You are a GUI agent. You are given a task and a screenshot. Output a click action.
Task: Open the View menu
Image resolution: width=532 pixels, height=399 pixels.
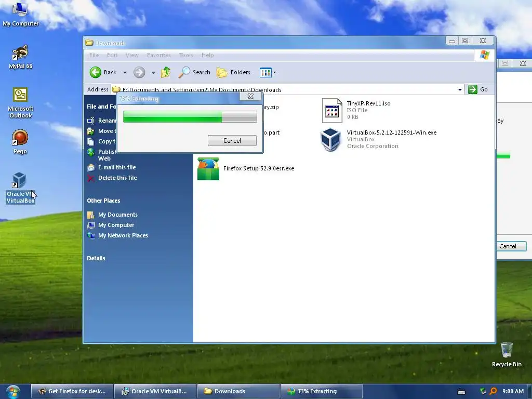coord(132,55)
